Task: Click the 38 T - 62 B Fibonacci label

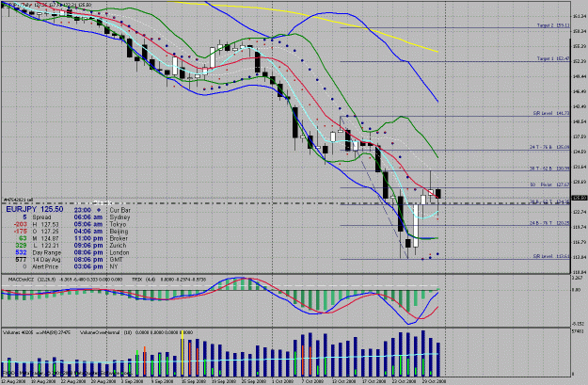Action: click(549, 168)
